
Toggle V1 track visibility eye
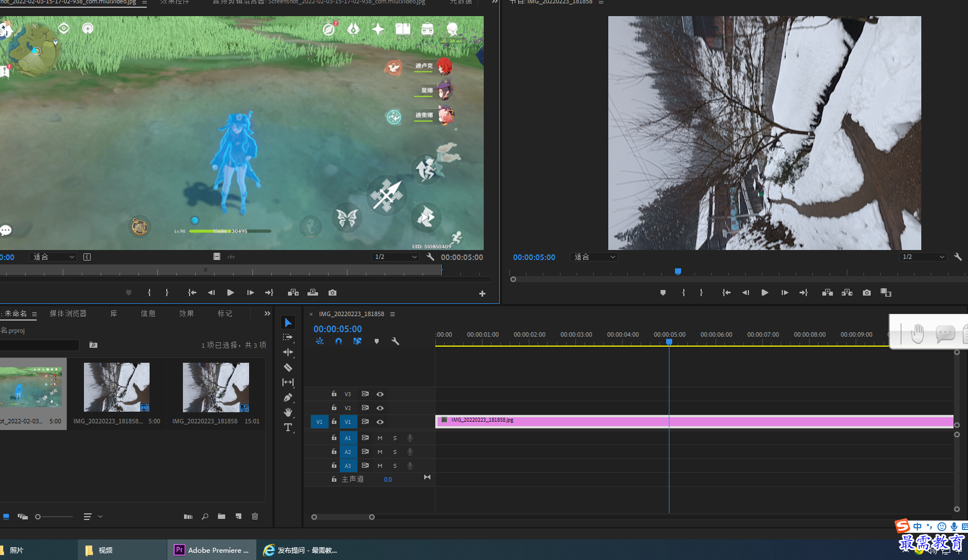click(380, 422)
